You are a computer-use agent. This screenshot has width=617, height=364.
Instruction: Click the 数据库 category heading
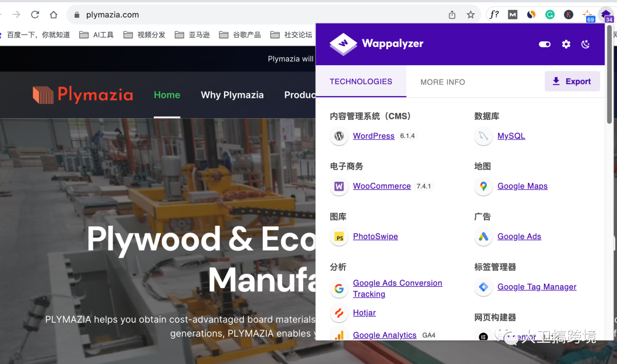pos(487,116)
